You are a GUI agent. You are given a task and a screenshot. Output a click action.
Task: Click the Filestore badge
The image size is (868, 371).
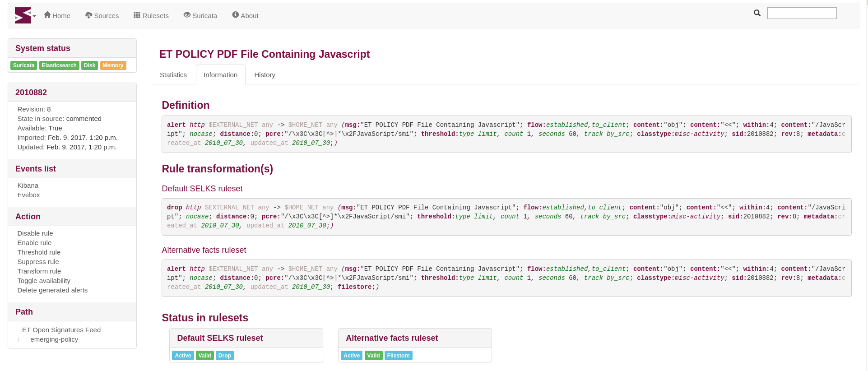(399, 356)
